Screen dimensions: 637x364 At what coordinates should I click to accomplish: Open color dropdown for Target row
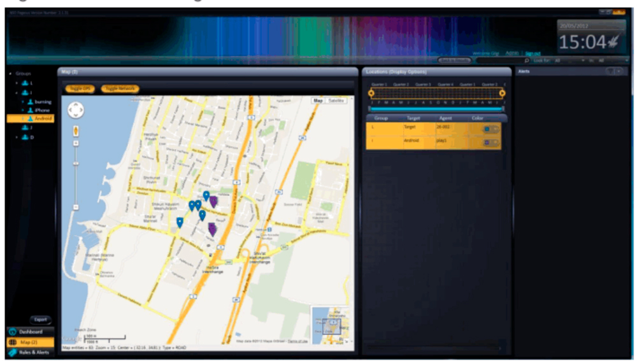[495, 129]
